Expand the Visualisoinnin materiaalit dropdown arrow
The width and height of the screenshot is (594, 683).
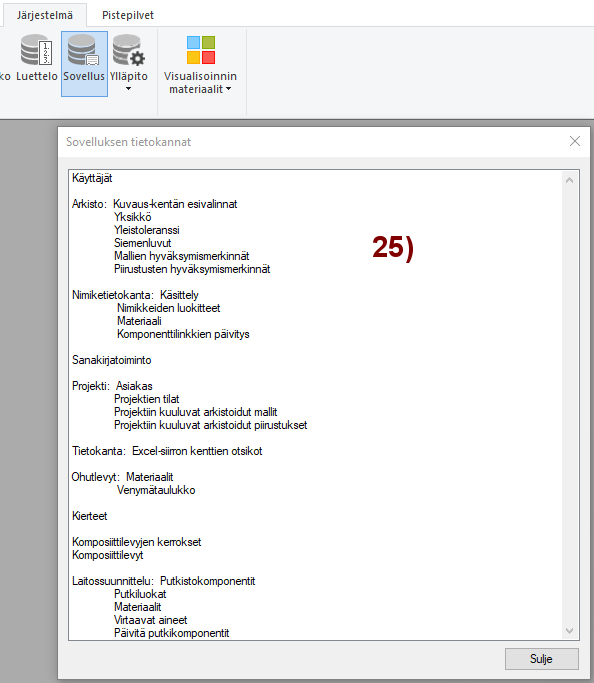[229, 89]
